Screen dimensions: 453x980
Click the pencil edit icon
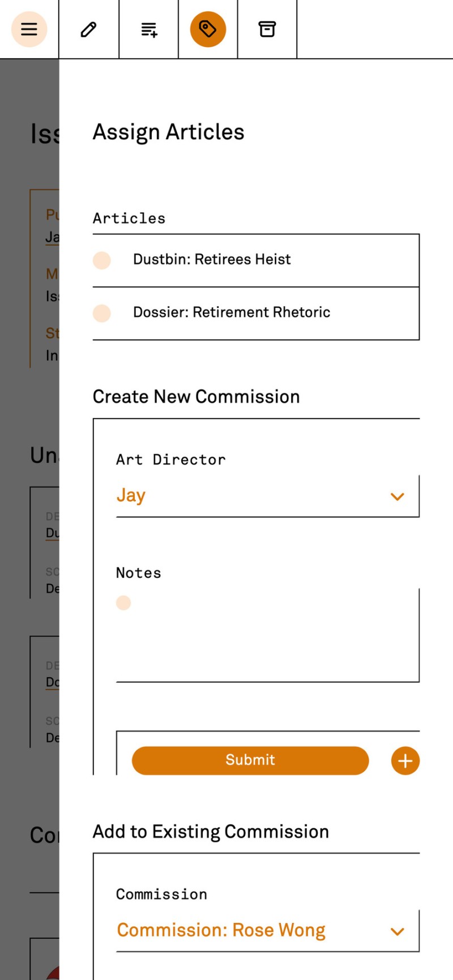coord(88,29)
